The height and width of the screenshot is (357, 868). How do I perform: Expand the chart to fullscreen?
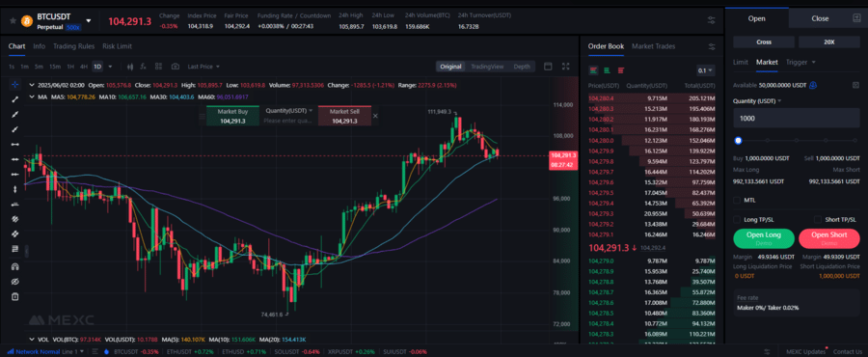pyautogui.click(x=565, y=67)
